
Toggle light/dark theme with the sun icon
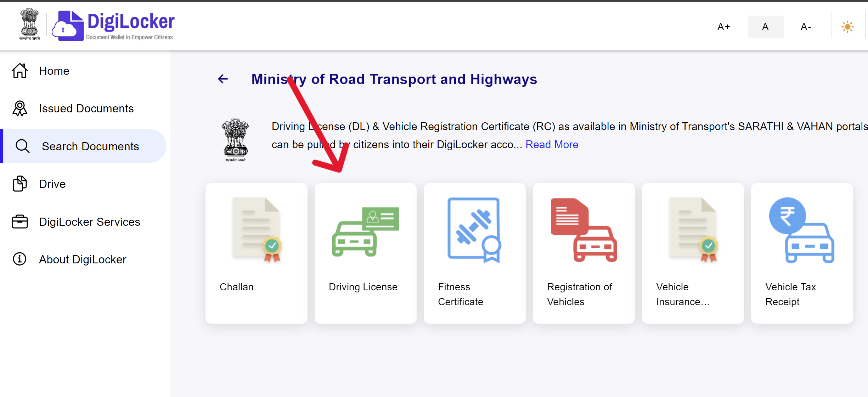tap(847, 27)
